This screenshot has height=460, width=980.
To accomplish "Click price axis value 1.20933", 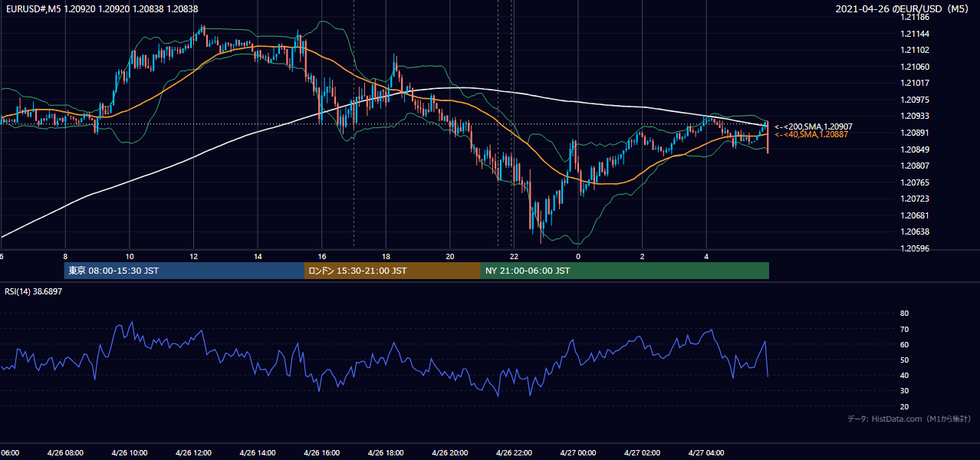I will 916,116.
